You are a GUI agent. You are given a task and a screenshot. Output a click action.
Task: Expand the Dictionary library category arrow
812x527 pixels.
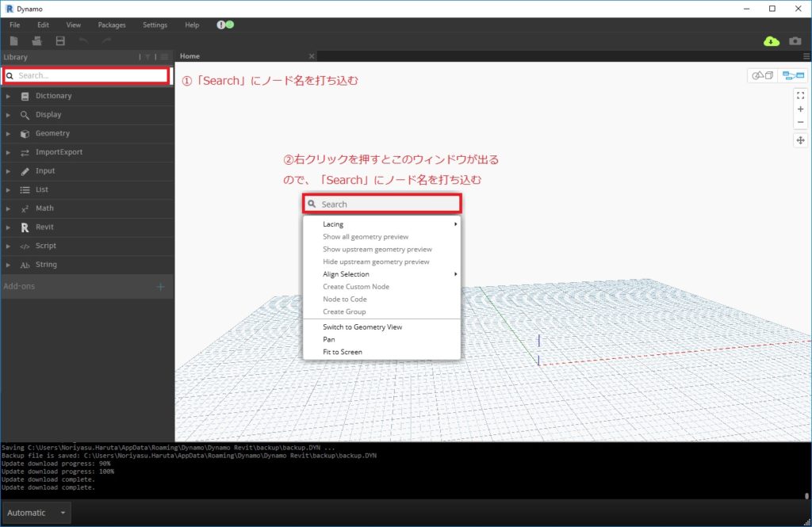coord(8,97)
